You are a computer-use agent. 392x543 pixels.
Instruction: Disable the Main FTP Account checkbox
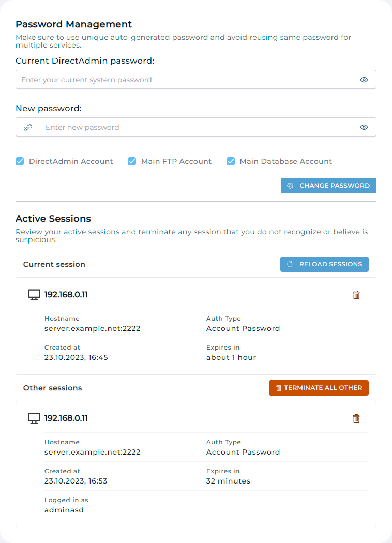tap(132, 161)
